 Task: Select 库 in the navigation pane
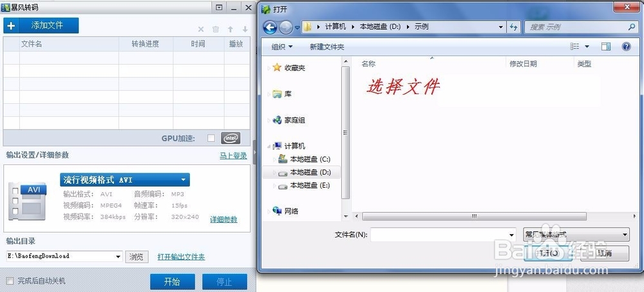pos(288,94)
